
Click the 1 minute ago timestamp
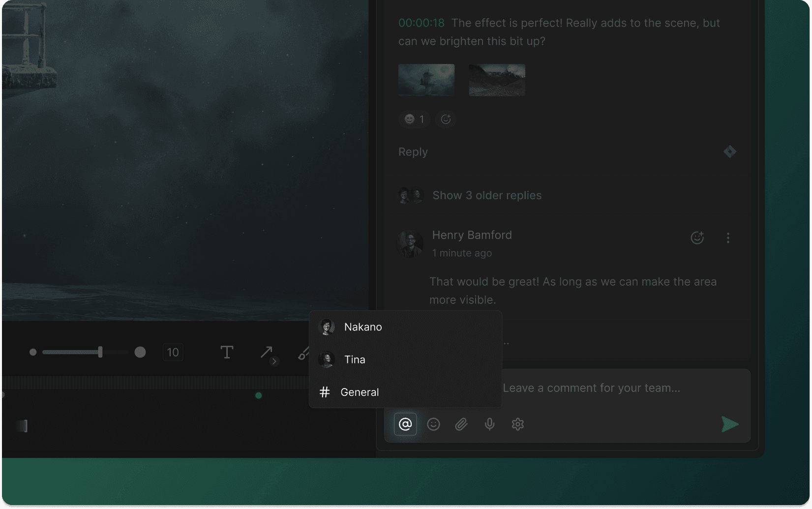coord(462,253)
